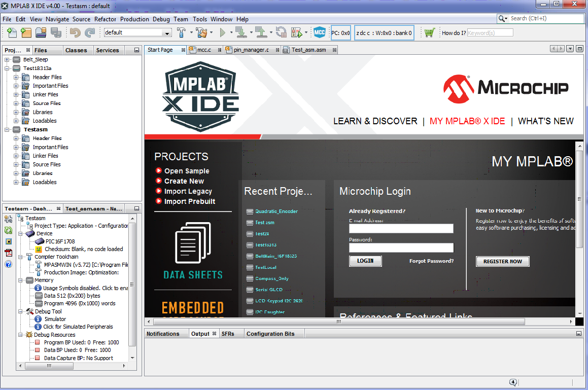Click the Clean and Build icon
588x390 pixels.
tap(202, 32)
